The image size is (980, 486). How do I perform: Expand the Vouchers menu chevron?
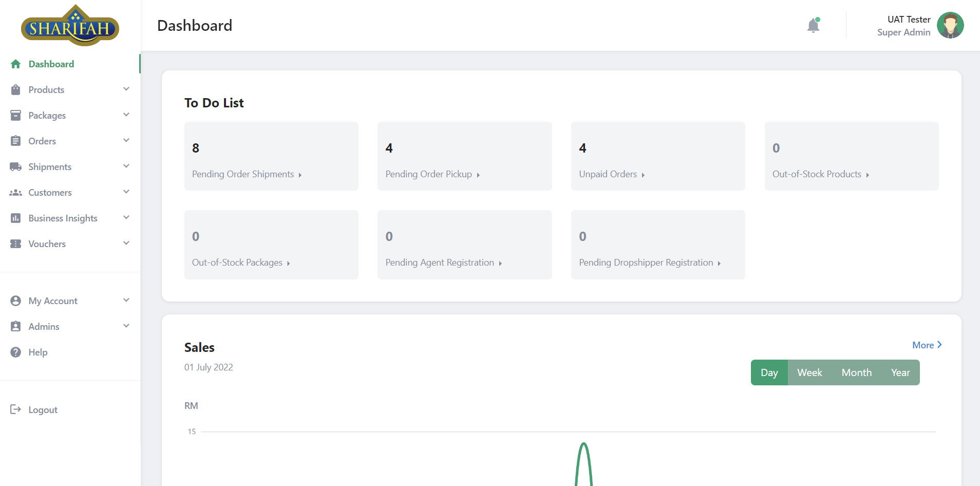(126, 244)
